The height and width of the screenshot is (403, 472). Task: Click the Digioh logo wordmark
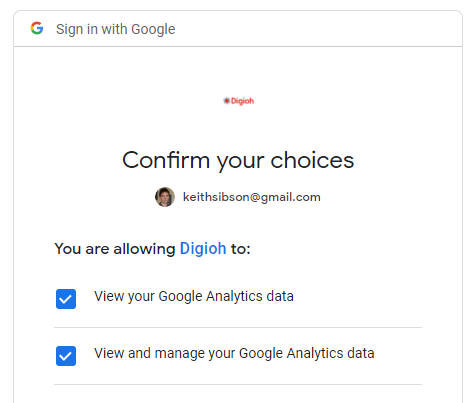click(242, 101)
